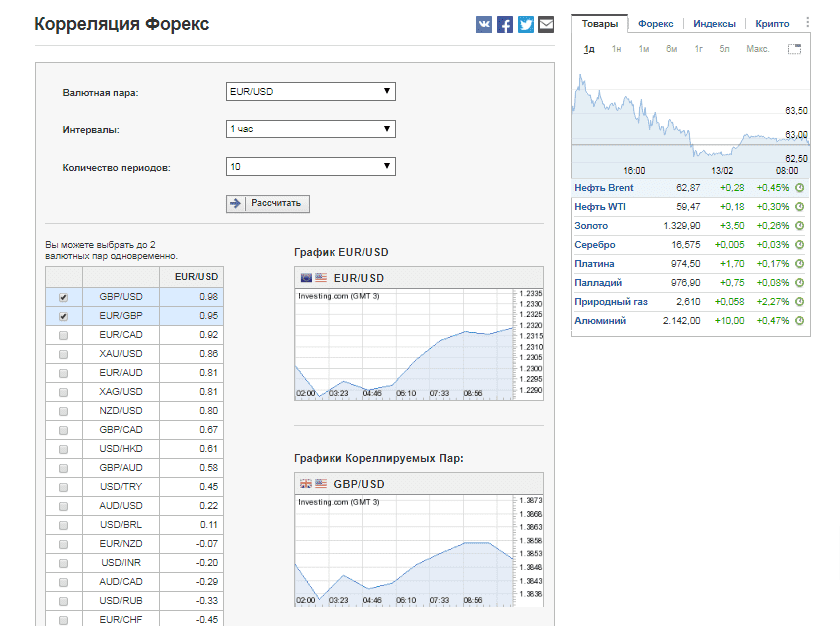
Task: Uncheck the GBP/USD checkbox
Action: point(64,297)
